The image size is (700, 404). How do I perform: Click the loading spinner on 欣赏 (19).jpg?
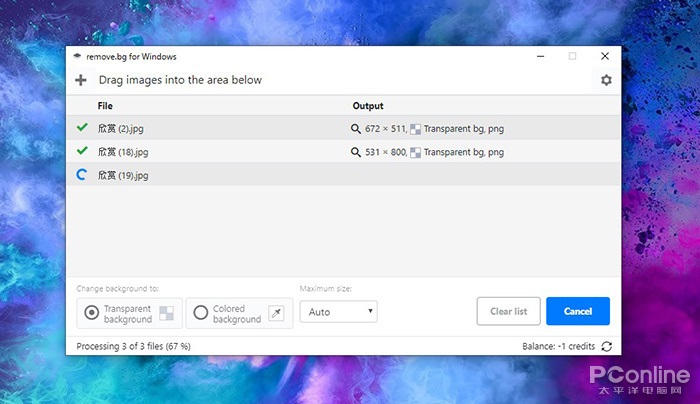pyautogui.click(x=82, y=175)
